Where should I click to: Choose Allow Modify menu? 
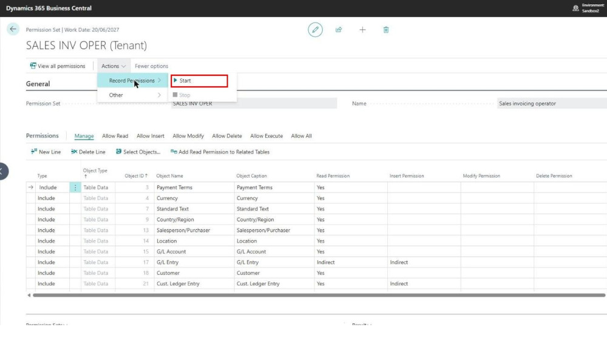tap(188, 136)
